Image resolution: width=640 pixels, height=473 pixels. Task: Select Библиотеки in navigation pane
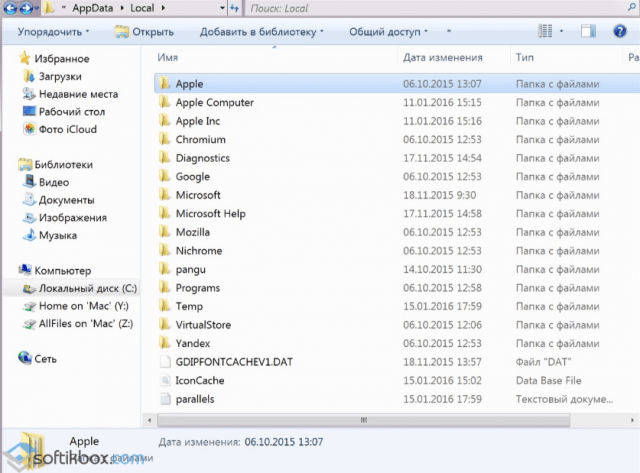point(56,164)
